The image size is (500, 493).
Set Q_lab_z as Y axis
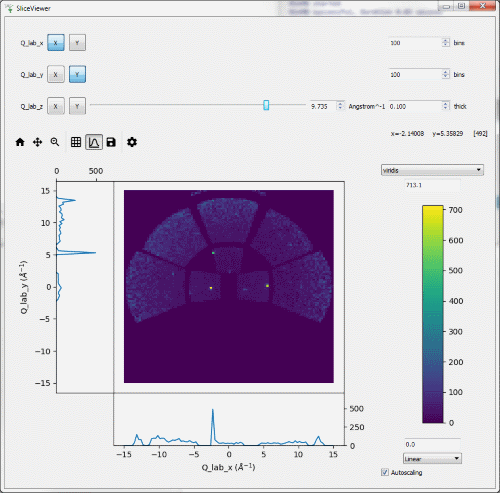pyautogui.click(x=77, y=106)
